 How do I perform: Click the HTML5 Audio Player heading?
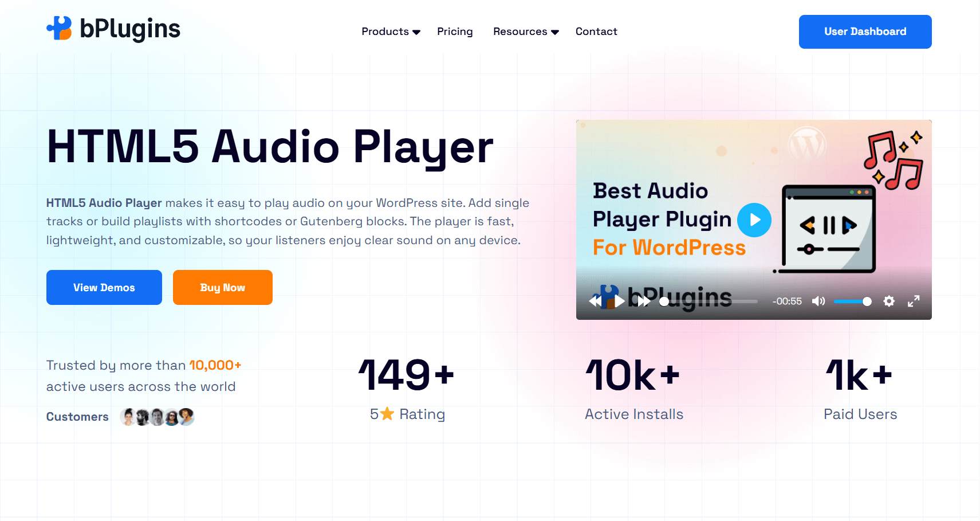tap(270, 147)
